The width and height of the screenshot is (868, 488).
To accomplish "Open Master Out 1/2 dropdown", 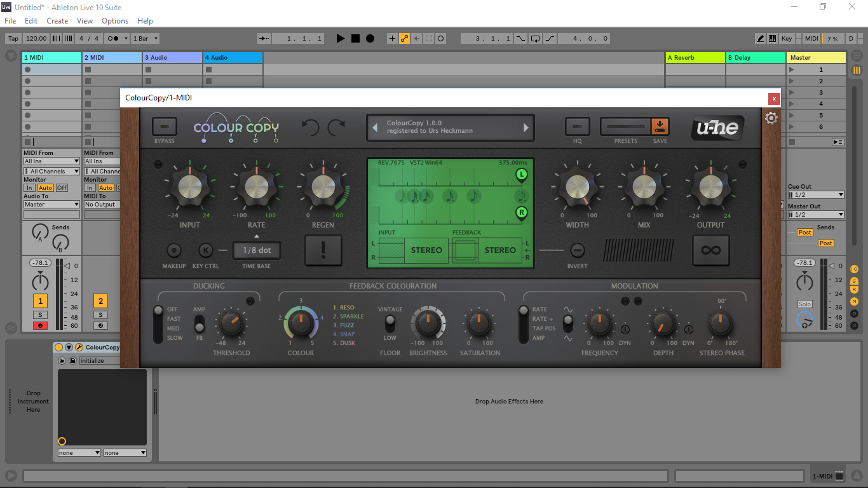I will (x=816, y=215).
